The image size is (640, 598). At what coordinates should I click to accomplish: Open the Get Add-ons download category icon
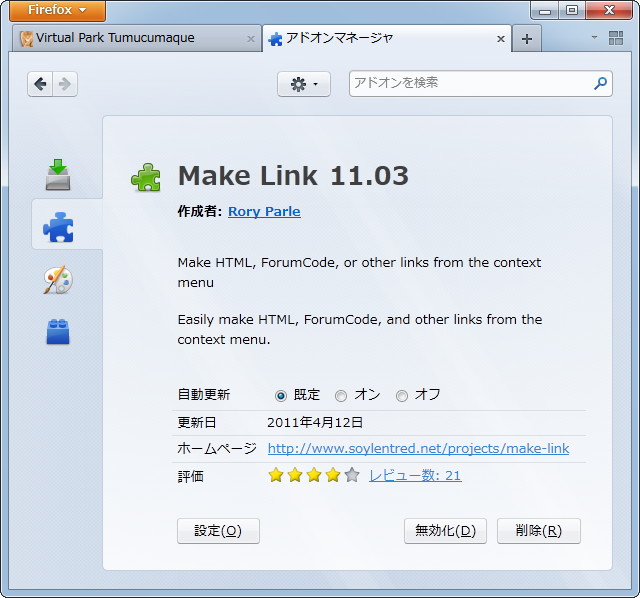58,175
